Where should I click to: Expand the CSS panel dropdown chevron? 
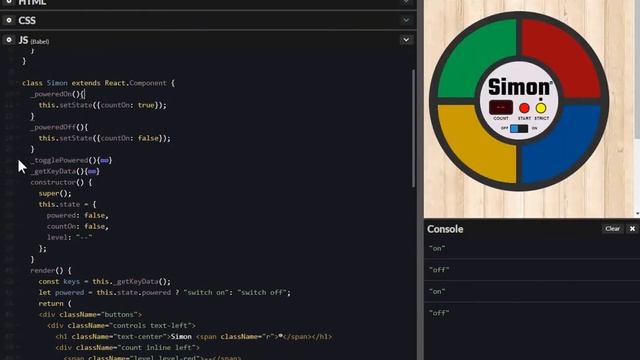point(406,20)
